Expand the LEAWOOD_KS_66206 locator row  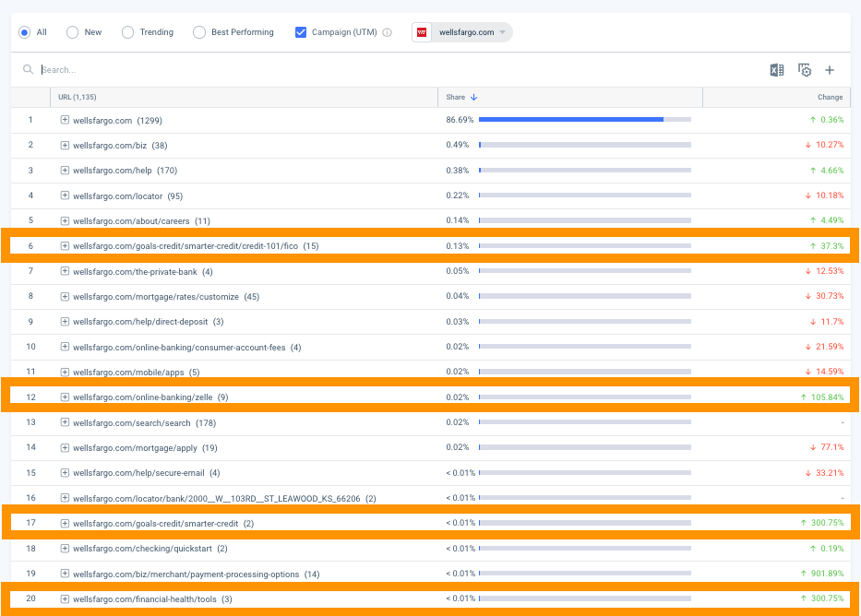(65, 498)
